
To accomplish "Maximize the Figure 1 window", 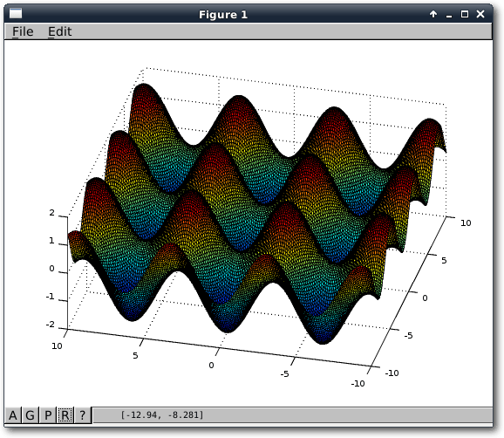I will 465,14.
